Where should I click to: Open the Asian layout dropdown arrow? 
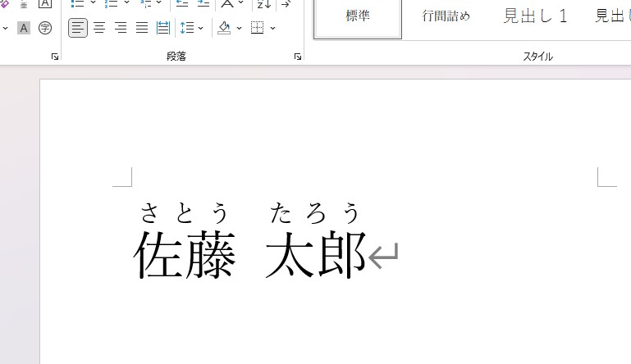click(241, 2)
